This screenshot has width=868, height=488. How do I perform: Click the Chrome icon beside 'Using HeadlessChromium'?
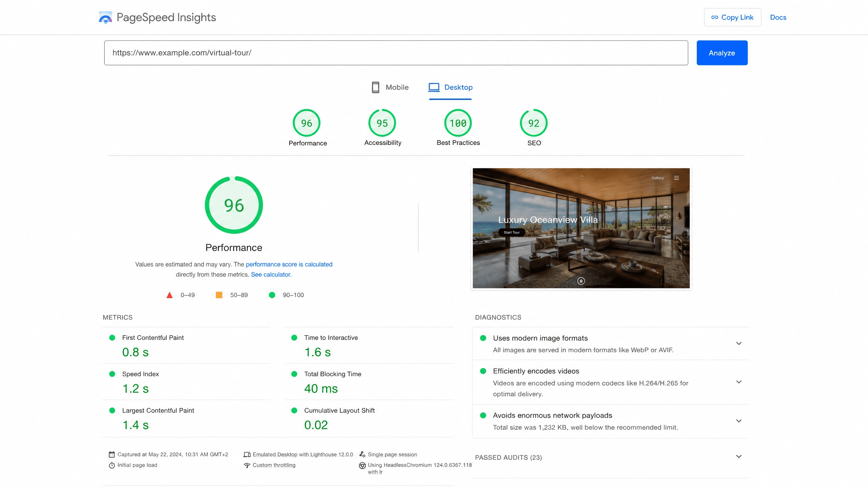pyautogui.click(x=362, y=465)
